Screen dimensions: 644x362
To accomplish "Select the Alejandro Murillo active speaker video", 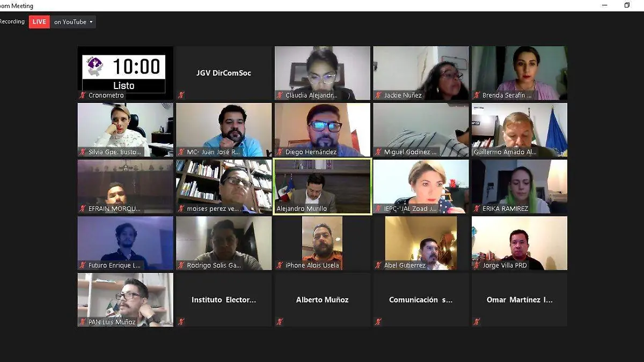I will tap(323, 187).
